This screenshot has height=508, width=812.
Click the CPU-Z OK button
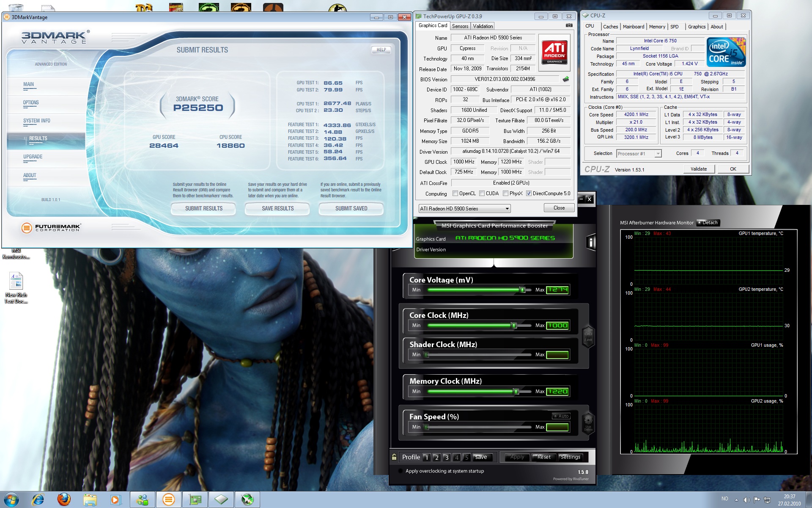click(x=733, y=169)
